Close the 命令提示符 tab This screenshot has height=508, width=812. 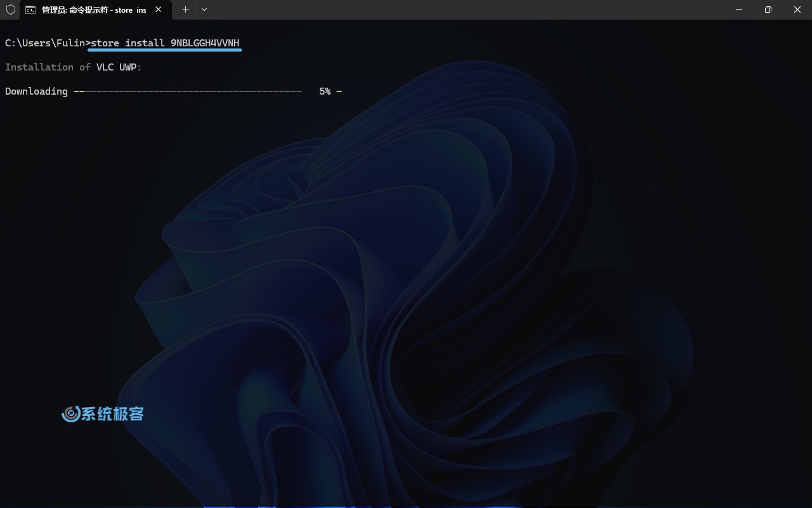(159, 10)
